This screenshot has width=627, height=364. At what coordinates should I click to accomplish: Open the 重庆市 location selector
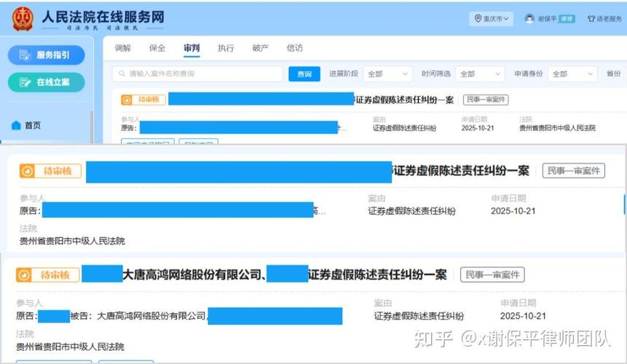[x=492, y=19]
